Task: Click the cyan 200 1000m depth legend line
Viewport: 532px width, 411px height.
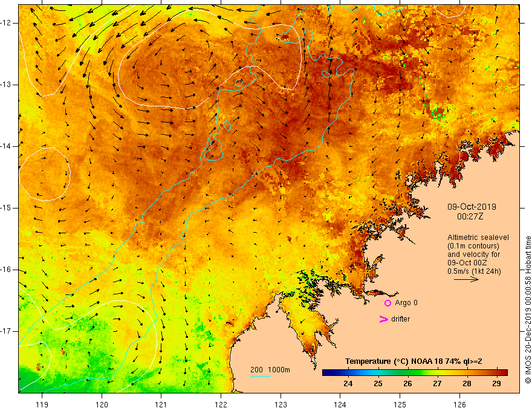Action: point(260,376)
